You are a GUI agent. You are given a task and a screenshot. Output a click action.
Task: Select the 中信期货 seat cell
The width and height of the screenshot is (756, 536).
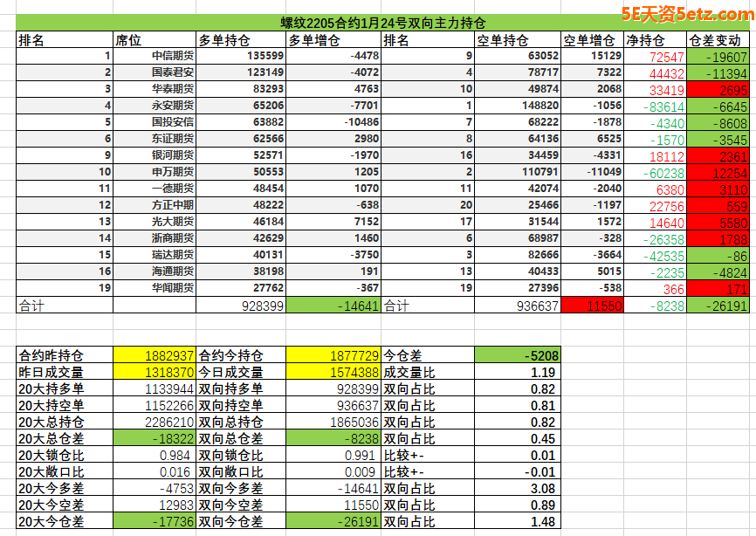click(172, 56)
